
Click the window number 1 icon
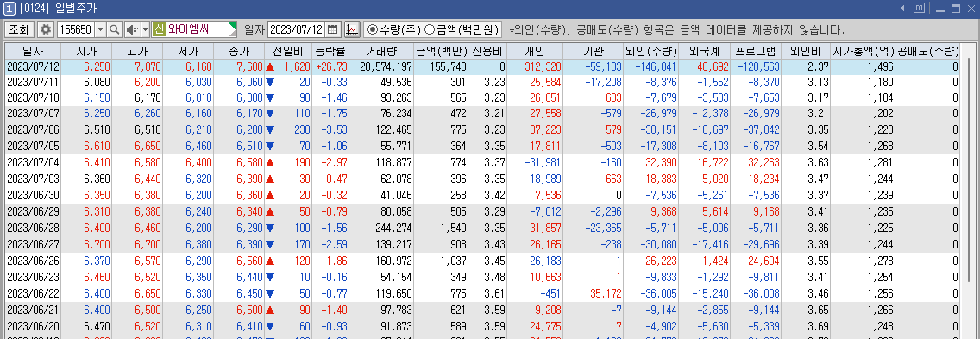pyautogui.click(x=9, y=8)
